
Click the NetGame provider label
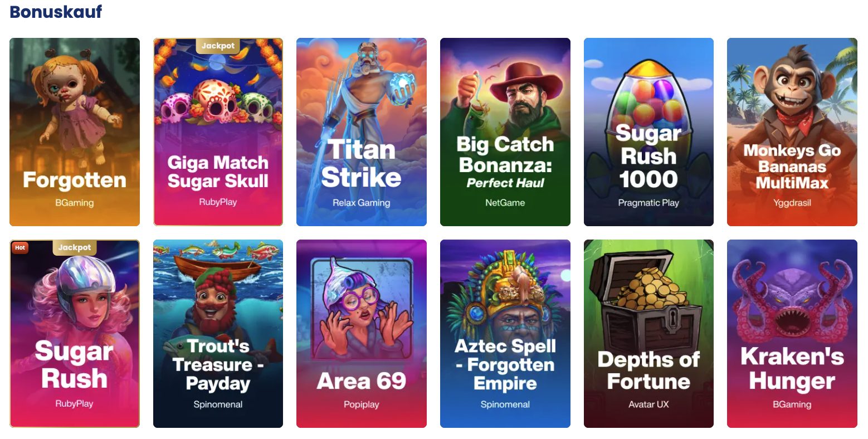(x=505, y=203)
